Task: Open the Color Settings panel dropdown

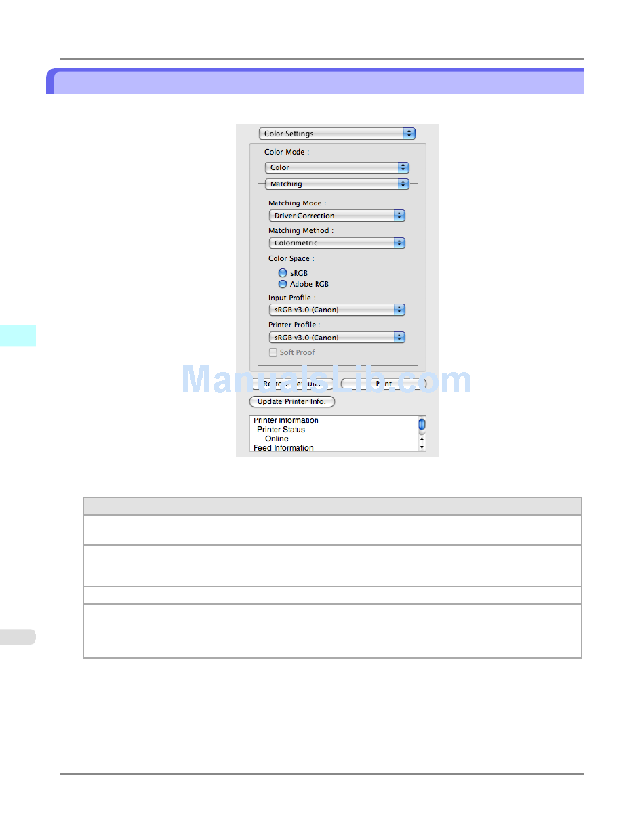Action: point(336,134)
